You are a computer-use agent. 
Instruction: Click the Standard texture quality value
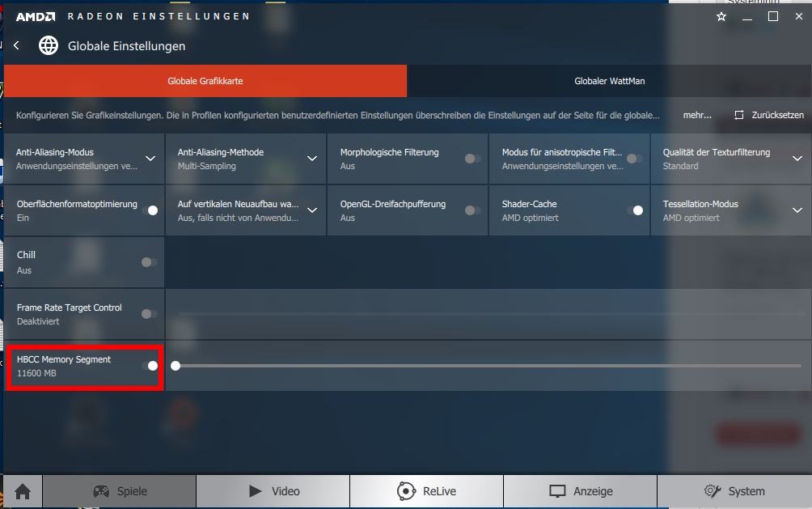[x=680, y=166]
